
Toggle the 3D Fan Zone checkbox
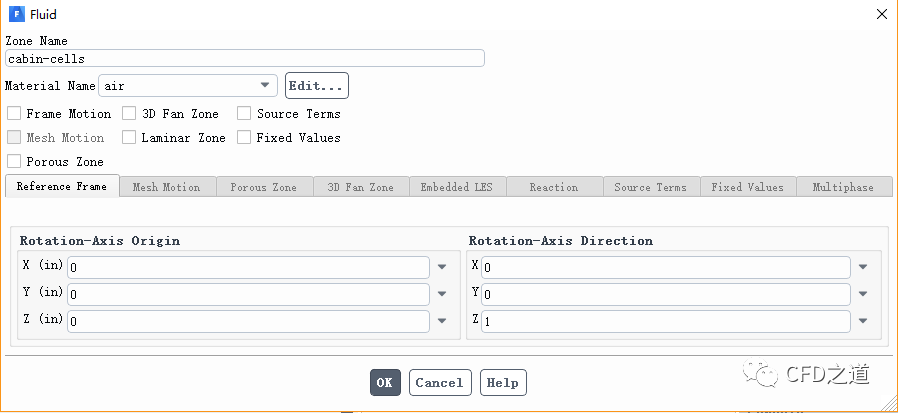click(x=130, y=114)
